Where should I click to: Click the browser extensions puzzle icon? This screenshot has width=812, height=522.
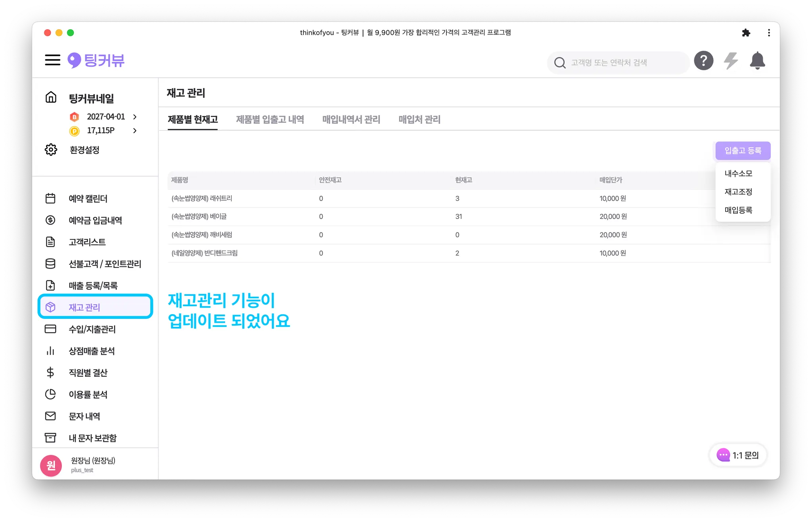pos(746,33)
